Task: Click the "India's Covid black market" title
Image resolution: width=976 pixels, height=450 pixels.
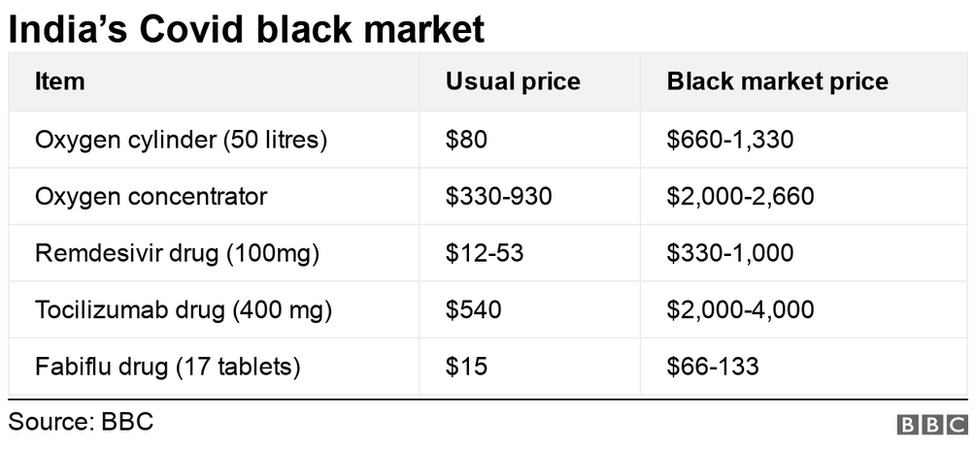Action: click(x=246, y=29)
